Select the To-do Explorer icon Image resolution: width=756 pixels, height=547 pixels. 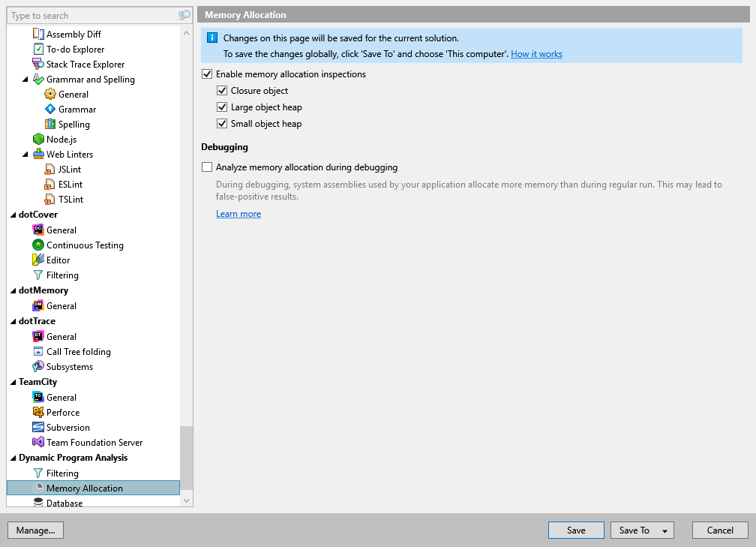click(x=37, y=49)
